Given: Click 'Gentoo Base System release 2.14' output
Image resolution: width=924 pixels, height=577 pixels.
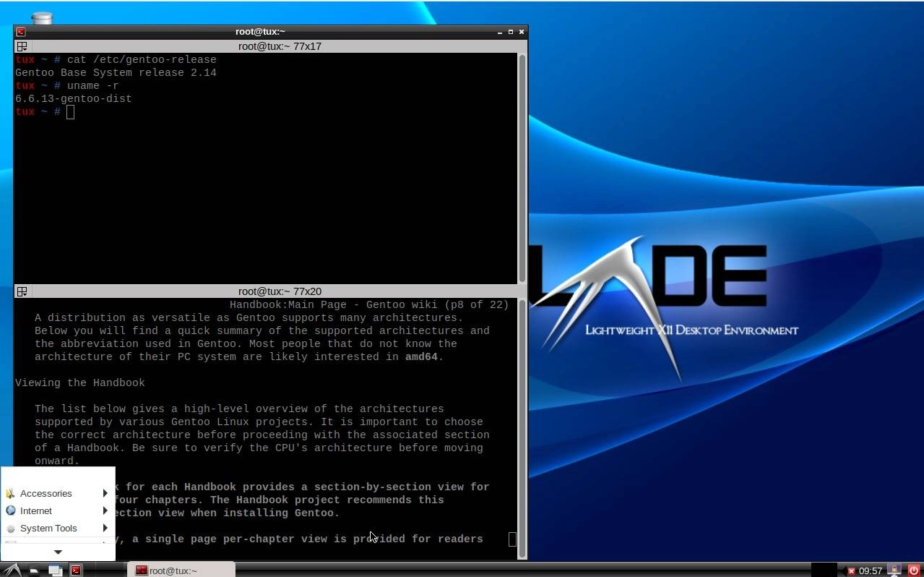Looking at the screenshot, I should tap(116, 72).
